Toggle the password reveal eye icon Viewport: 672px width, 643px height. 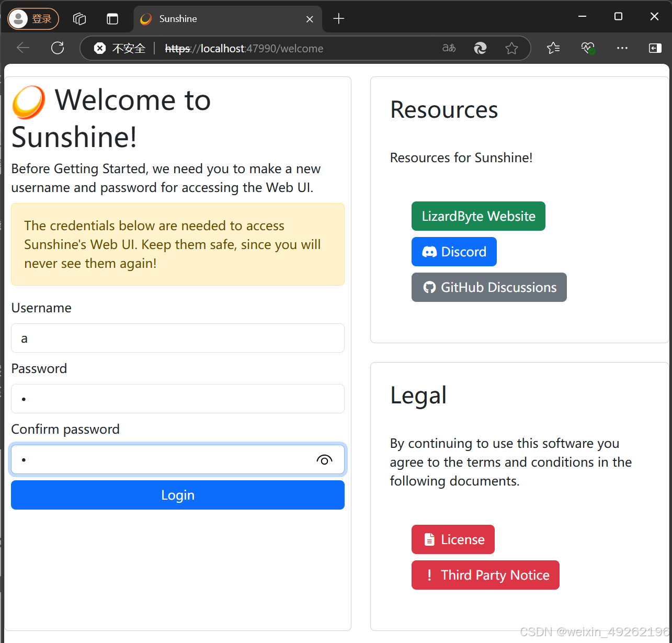[324, 460]
